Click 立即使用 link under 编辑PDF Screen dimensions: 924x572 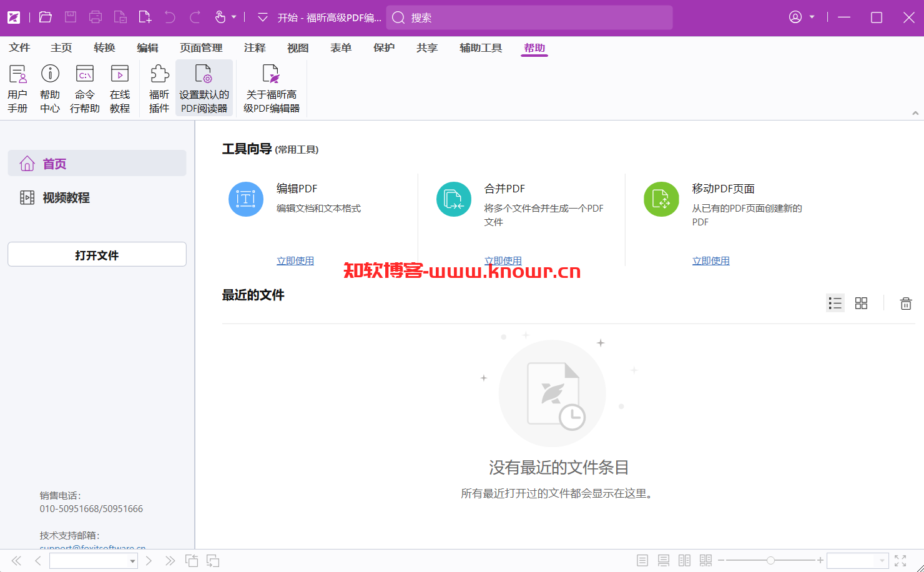click(295, 261)
